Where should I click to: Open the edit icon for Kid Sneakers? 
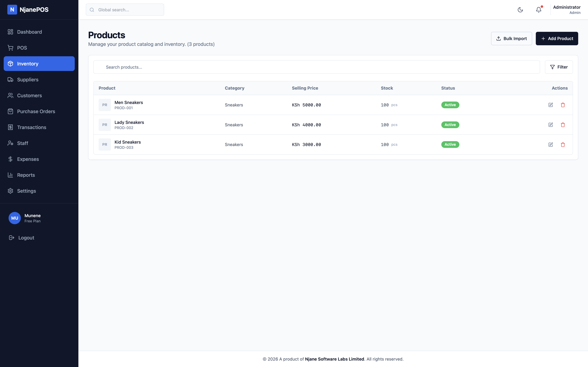(x=551, y=144)
